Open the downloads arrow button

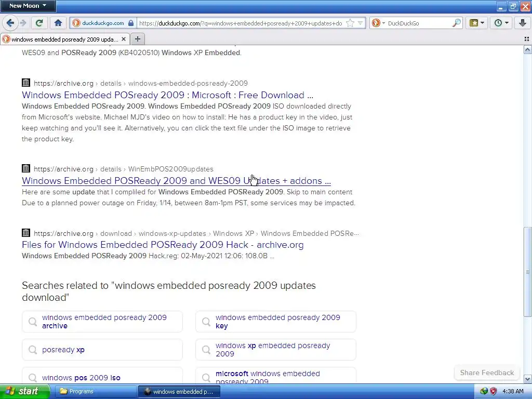523,23
